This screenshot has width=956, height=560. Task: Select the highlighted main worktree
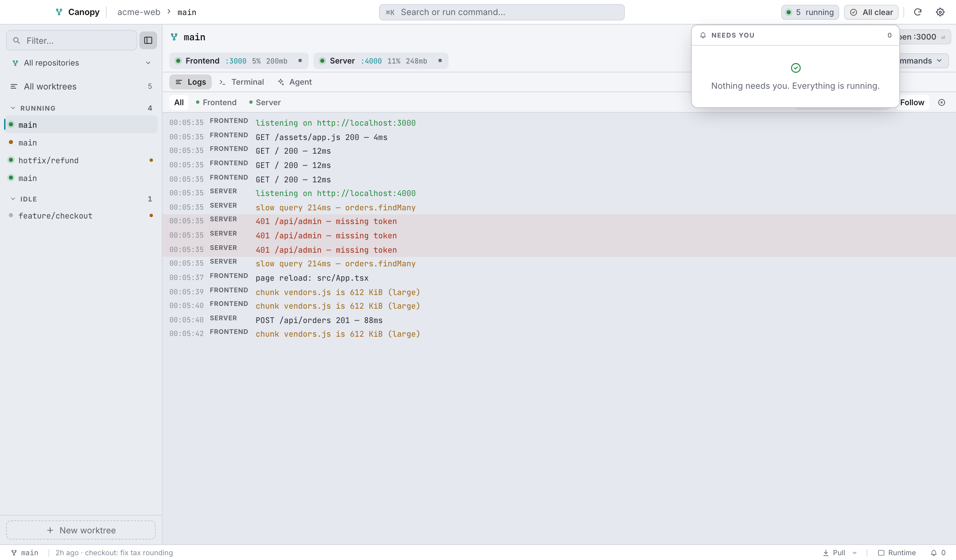81,124
